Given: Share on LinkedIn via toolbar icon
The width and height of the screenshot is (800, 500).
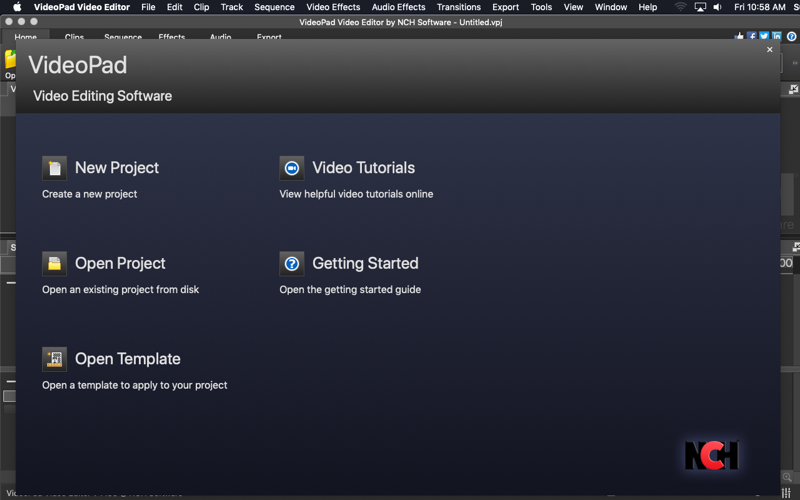Looking at the screenshot, I should click(777, 36).
